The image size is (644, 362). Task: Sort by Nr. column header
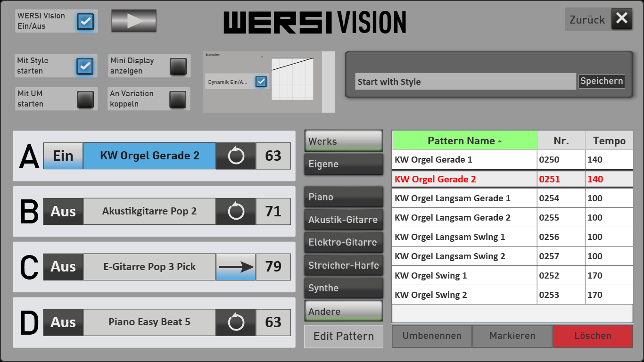[x=561, y=140]
